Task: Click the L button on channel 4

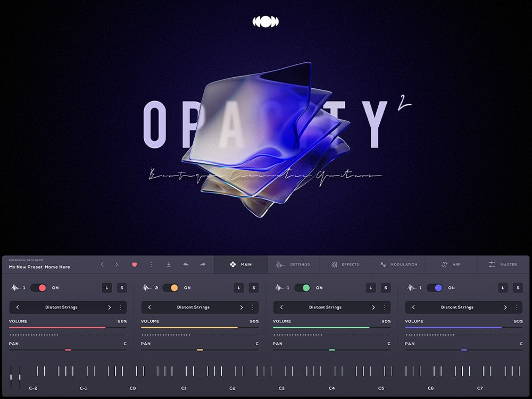Action: pos(503,287)
